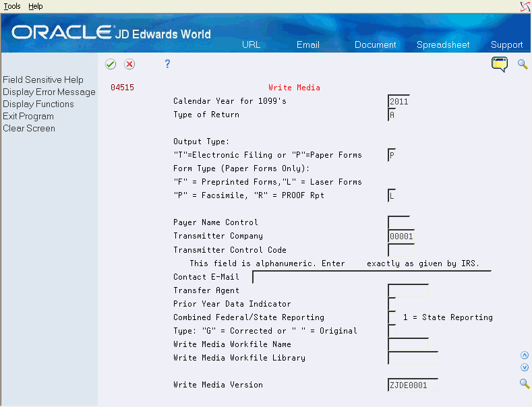Focus the Write Media Workfile Library field
532x407 pixels.
[x=413, y=358]
